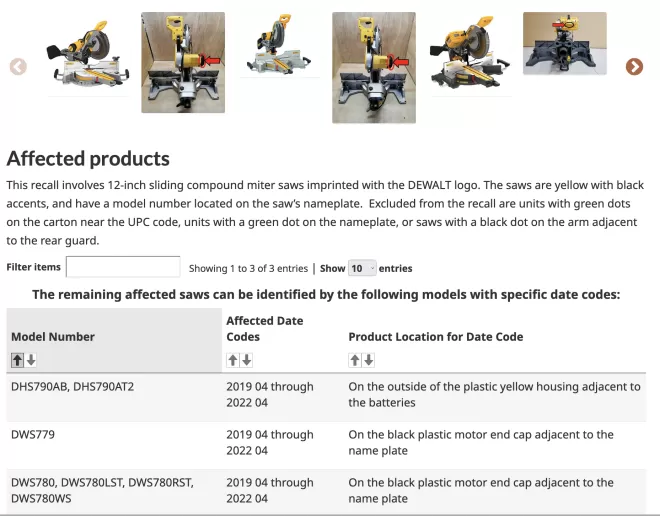Select the DHS790AB, DHS790AT2 row
Viewport: 660px width, 516px height.
point(326,395)
